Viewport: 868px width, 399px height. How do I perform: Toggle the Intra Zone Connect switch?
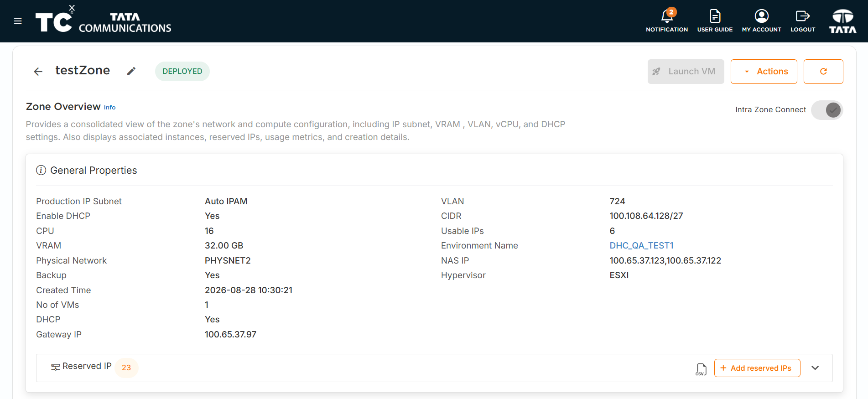pyautogui.click(x=827, y=110)
